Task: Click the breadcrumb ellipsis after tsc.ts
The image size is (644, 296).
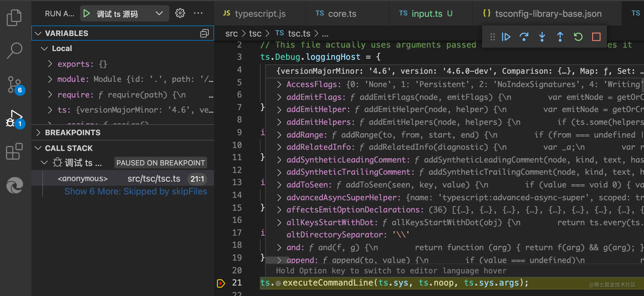Action: point(325,34)
